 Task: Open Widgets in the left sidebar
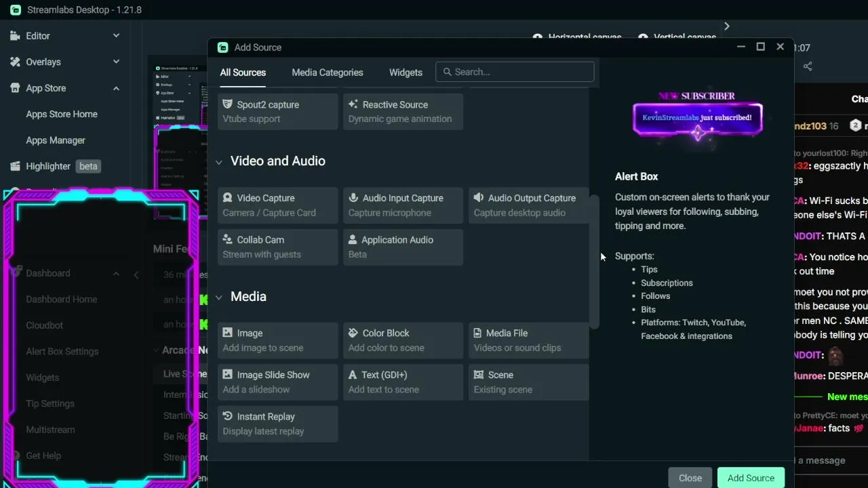click(x=43, y=378)
